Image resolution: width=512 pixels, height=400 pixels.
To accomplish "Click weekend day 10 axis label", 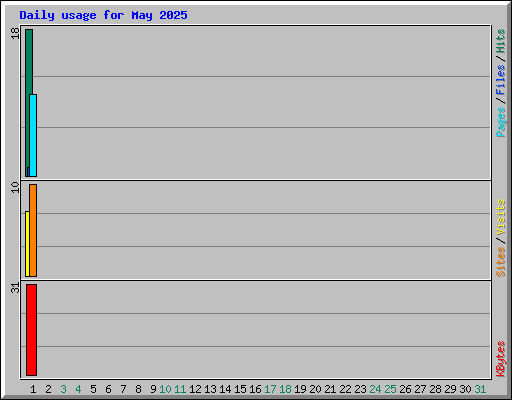I will pos(165,389).
